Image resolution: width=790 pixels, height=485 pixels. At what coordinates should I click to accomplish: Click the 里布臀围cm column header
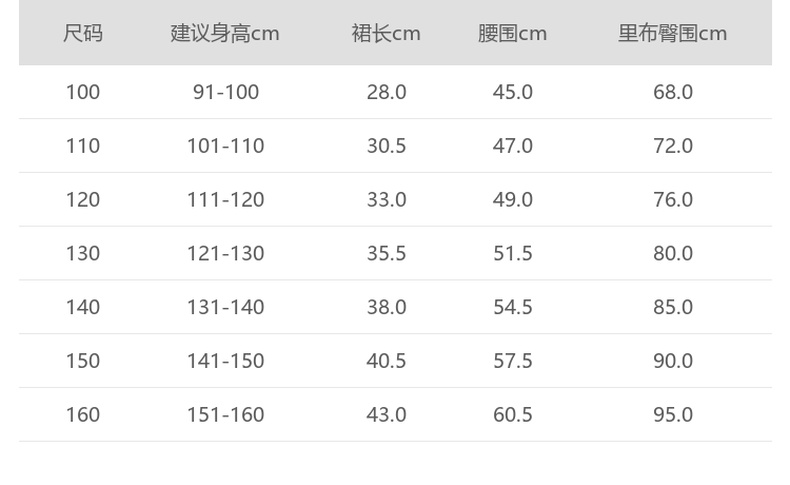click(672, 33)
